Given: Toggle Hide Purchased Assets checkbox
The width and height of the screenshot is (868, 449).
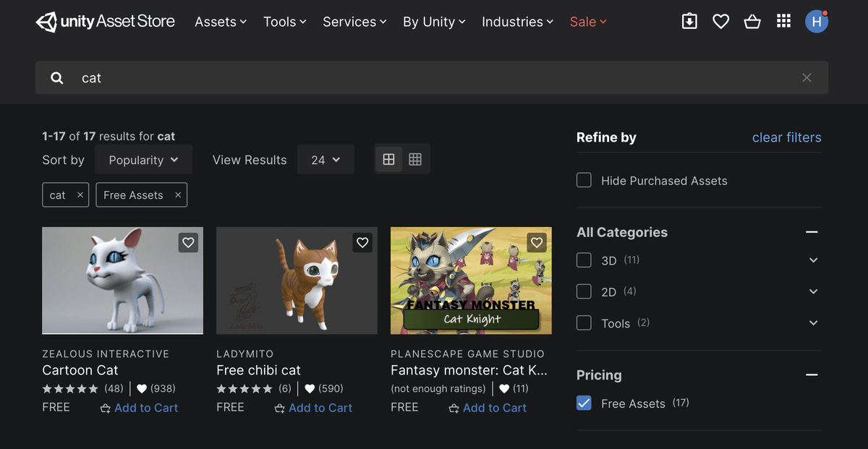Looking at the screenshot, I should (x=584, y=180).
